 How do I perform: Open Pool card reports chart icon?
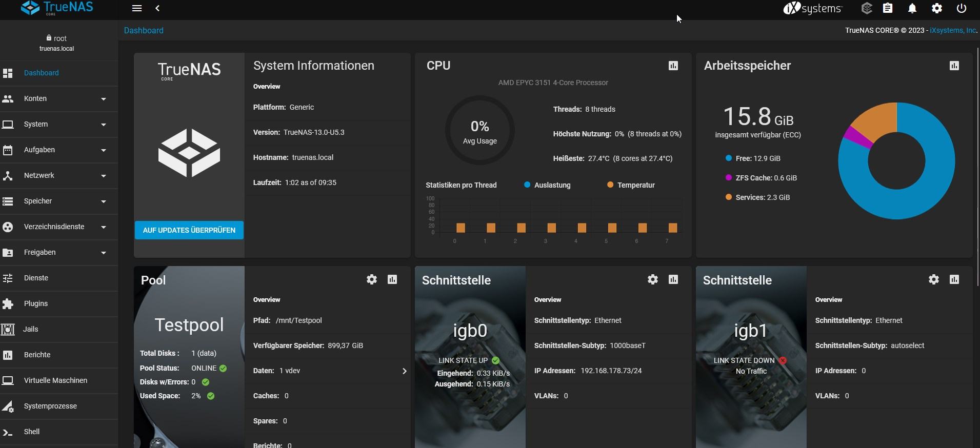click(x=392, y=279)
